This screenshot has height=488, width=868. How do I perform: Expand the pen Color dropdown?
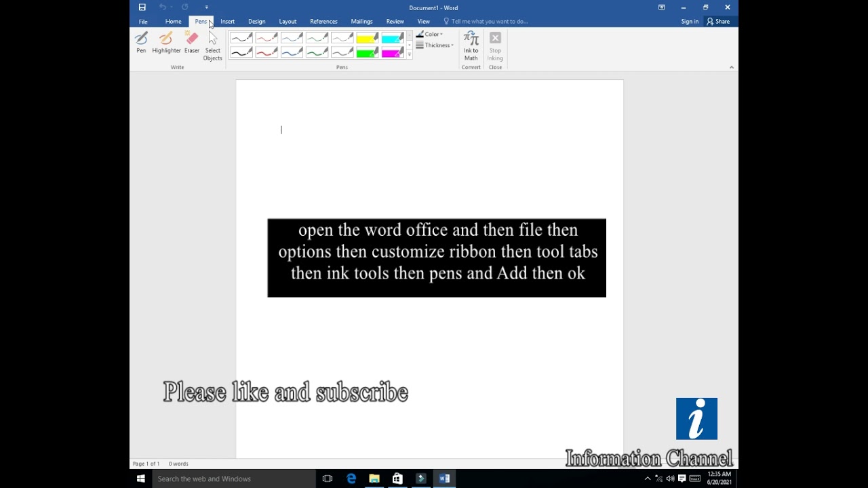(429, 34)
